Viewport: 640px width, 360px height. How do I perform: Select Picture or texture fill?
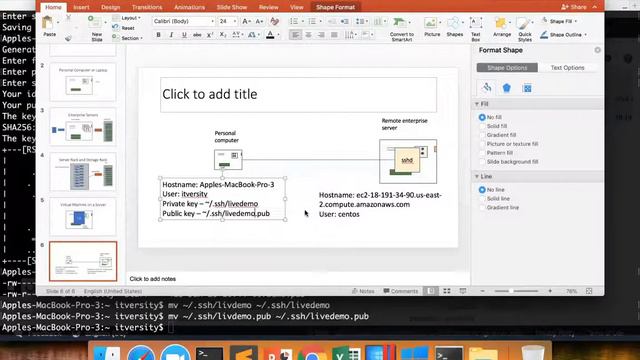(x=509, y=144)
